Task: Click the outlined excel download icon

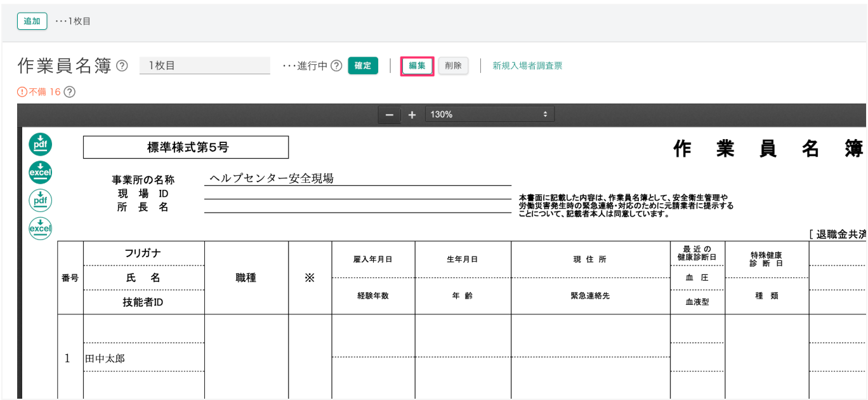Action: [41, 228]
